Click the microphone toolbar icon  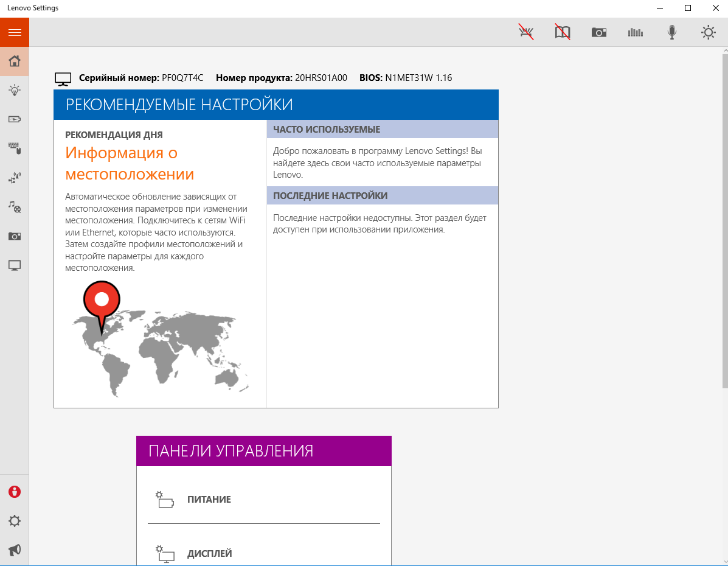(672, 32)
